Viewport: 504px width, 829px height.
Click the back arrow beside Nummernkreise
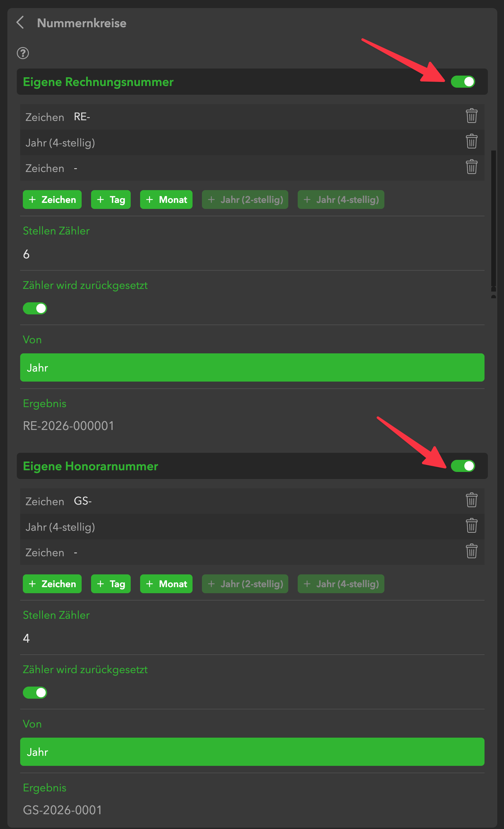coord(20,23)
